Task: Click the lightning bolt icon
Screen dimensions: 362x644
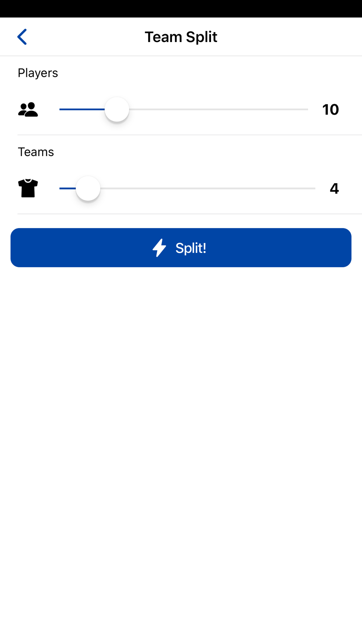Action: pos(159,248)
